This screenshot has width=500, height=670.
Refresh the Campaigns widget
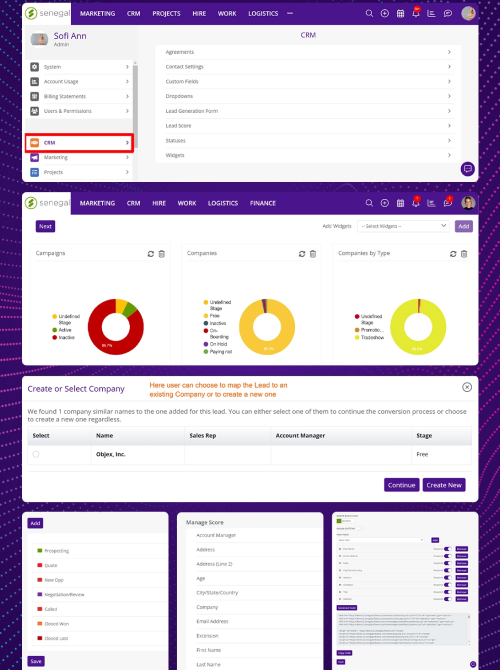point(150,254)
